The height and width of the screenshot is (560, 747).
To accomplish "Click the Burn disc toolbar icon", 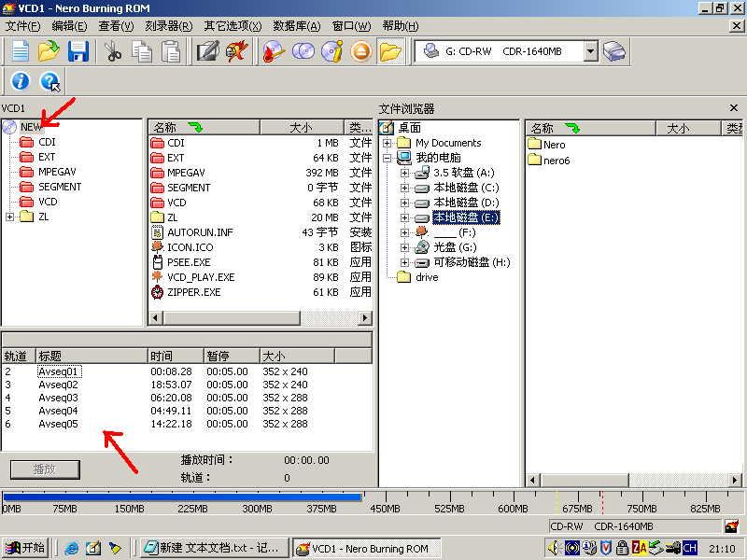I will pyautogui.click(x=274, y=51).
